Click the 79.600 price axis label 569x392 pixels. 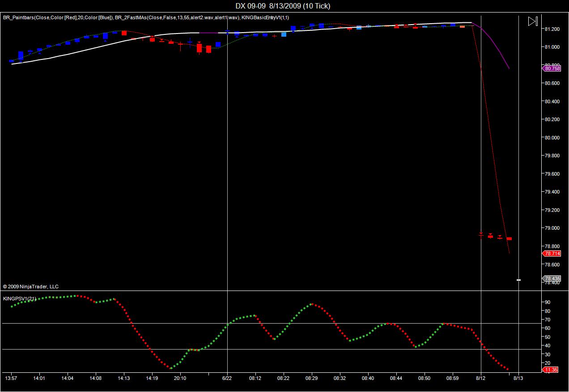pyautogui.click(x=552, y=174)
